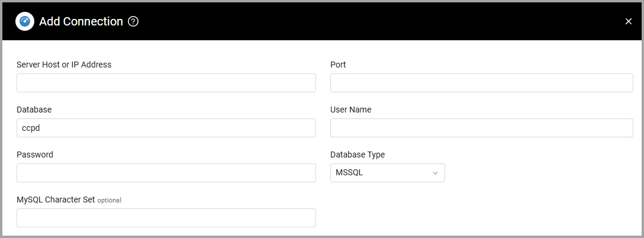The width and height of the screenshot is (644, 238).
Task: Focus the User Name text box
Action: 482,128
